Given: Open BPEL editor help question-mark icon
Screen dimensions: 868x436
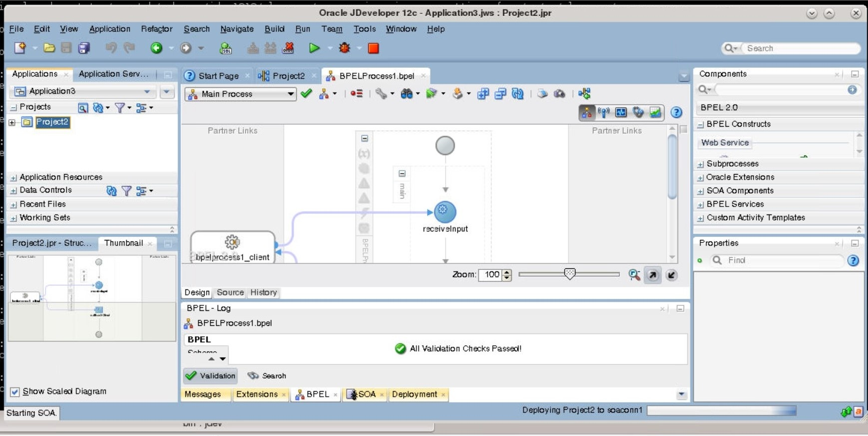Looking at the screenshot, I should click(x=676, y=112).
